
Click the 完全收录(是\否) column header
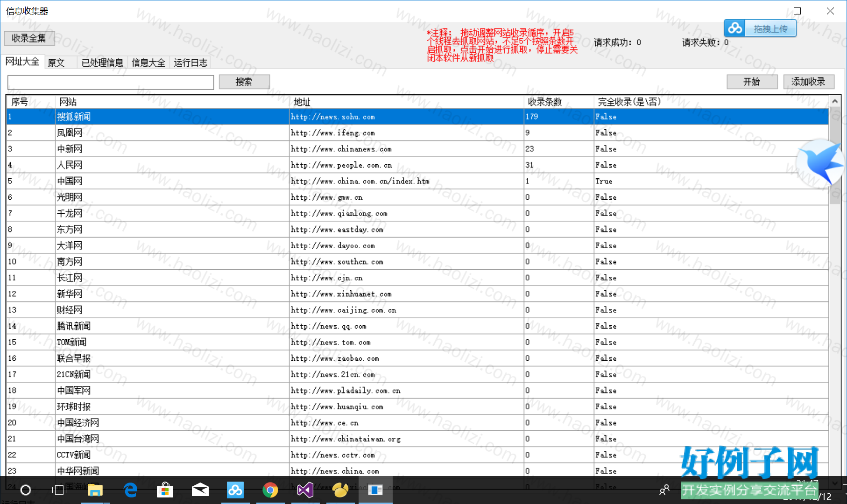[712, 102]
